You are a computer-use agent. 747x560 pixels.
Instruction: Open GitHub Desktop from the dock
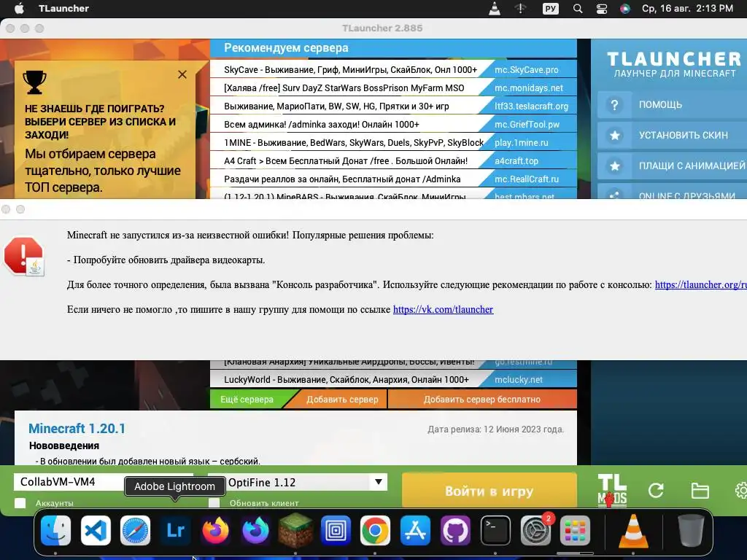pyautogui.click(x=455, y=531)
